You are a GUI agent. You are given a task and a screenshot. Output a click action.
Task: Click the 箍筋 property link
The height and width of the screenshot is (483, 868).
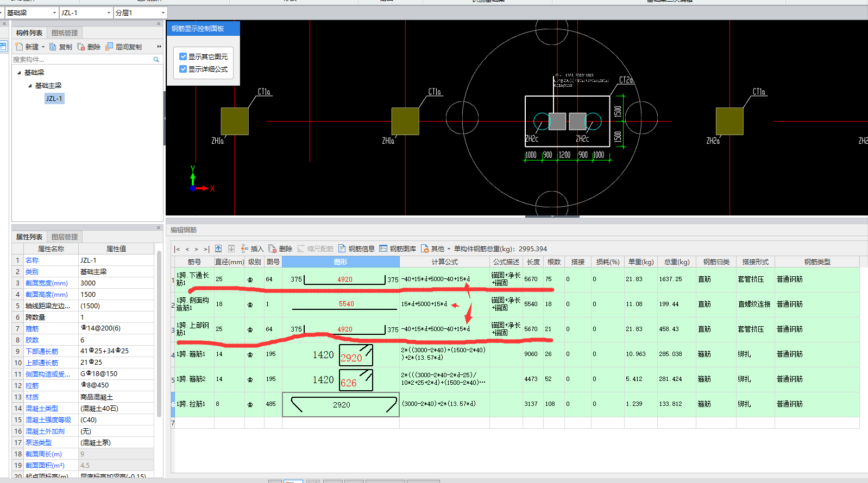click(32, 329)
